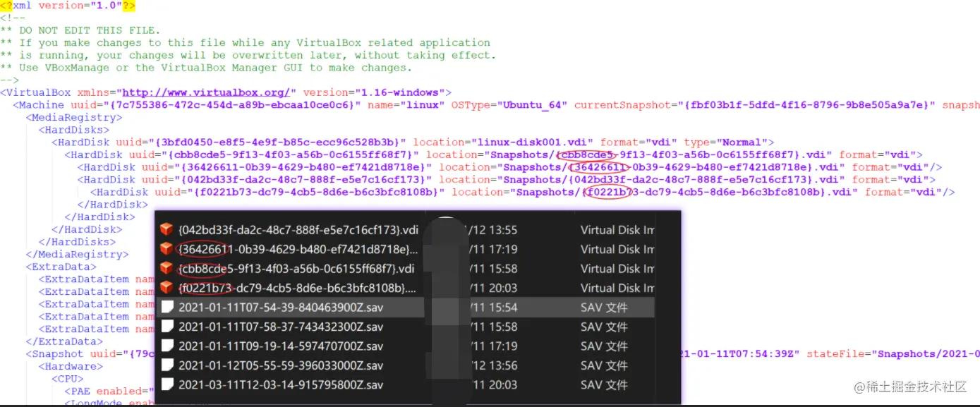The width and height of the screenshot is (980, 407).
Task: Click the "DO NOT EDIT THIS FILE." comment line
Action: pyautogui.click(x=80, y=30)
